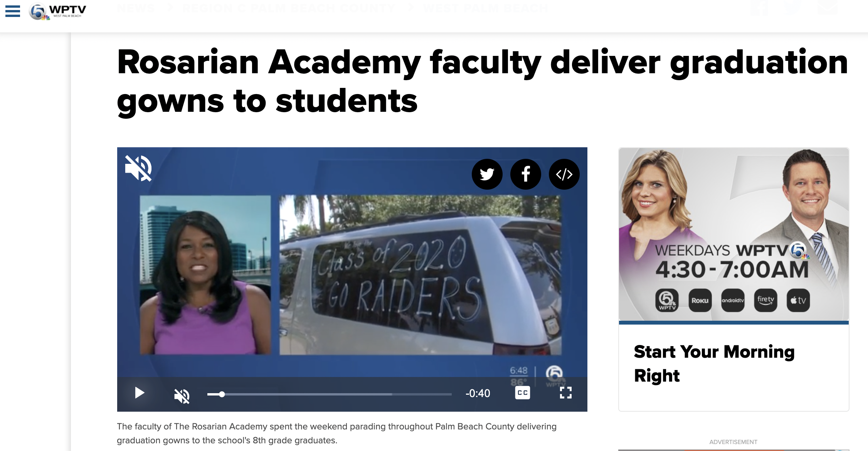Select the News breadcrumb item

pos(136,8)
